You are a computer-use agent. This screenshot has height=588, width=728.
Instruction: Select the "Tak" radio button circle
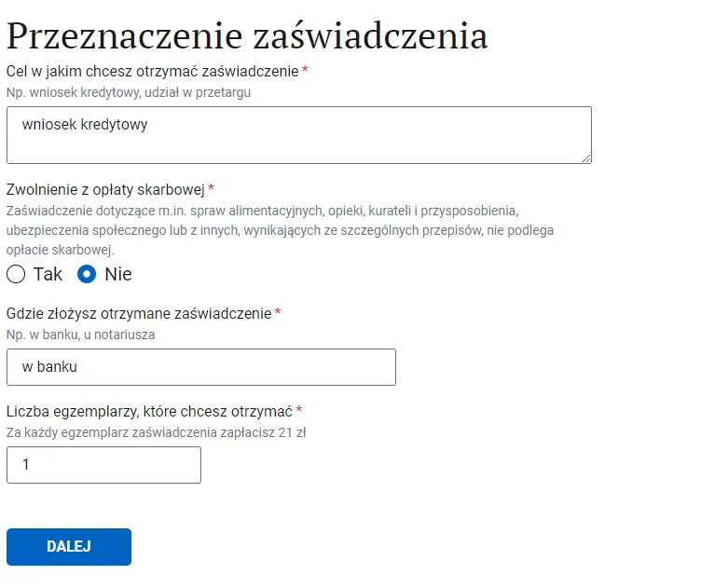tap(16, 274)
